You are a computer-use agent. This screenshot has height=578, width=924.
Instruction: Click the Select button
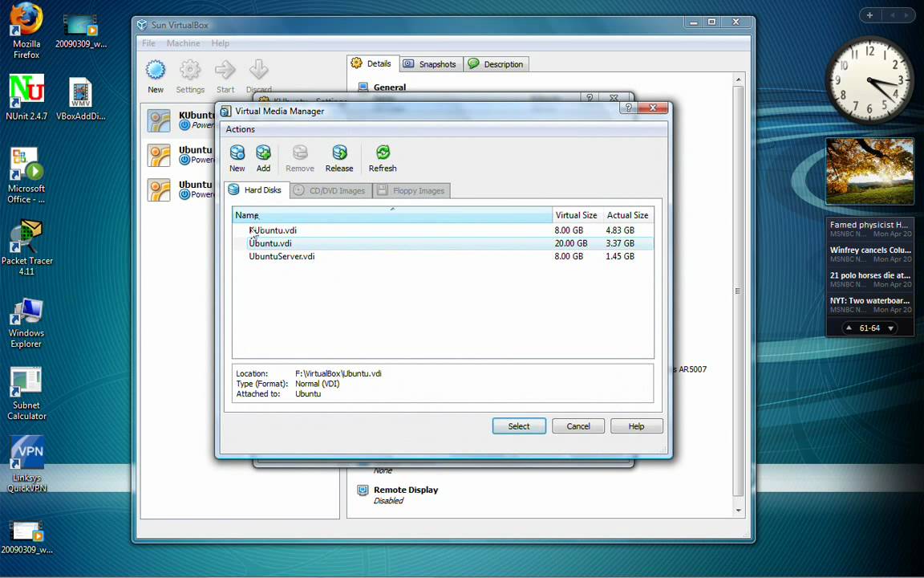[x=519, y=425]
